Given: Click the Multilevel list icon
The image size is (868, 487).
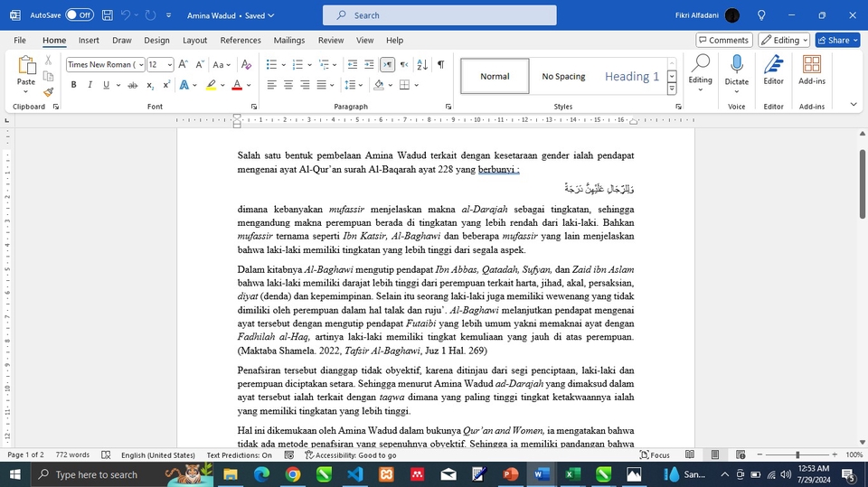Looking at the screenshot, I should [325, 65].
